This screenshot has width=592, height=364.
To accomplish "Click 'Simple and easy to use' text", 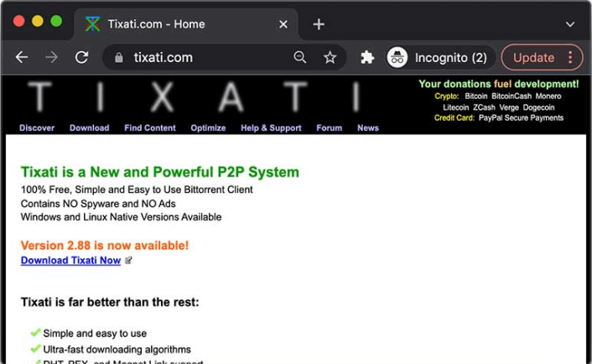I will tap(95, 334).
